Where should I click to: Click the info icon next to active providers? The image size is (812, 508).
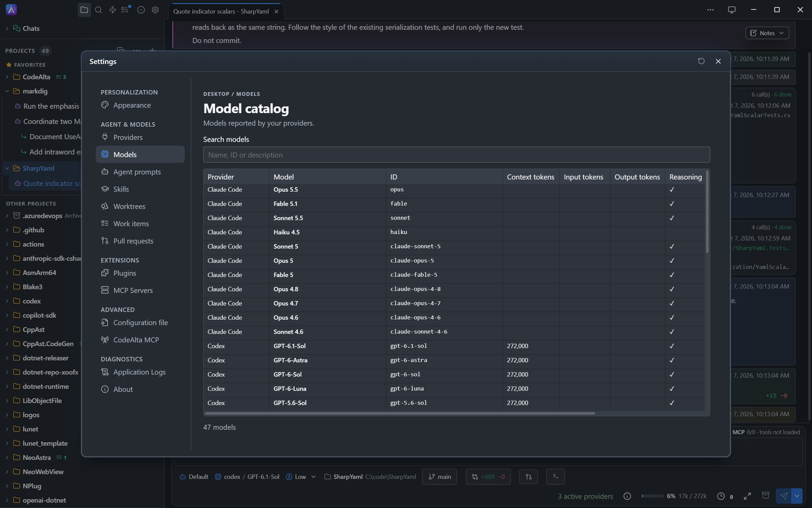pyautogui.click(x=627, y=496)
